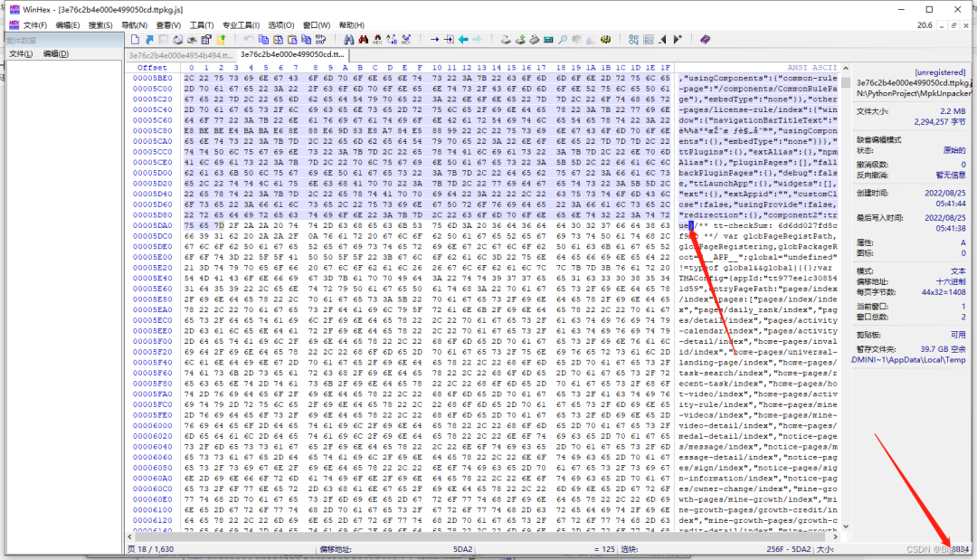Click the ANSI ASCII column header
The image size is (977, 560).
(x=811, y=67)
